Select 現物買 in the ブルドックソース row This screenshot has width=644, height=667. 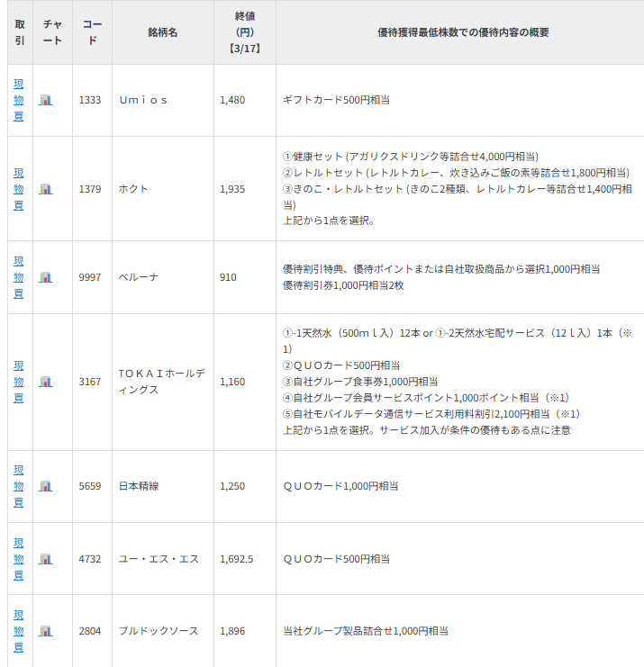pyautogui.click(x=19, y=631)
